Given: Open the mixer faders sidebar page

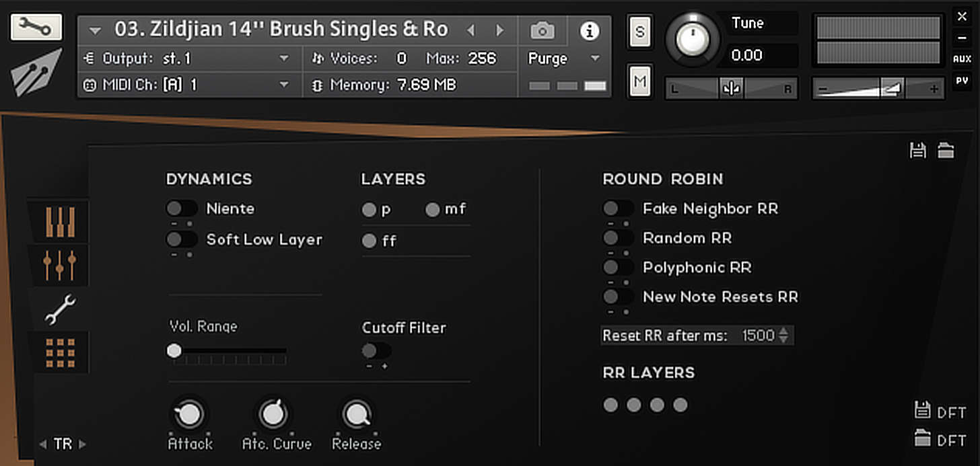Looking at the screenshot, I should [60, 265].
